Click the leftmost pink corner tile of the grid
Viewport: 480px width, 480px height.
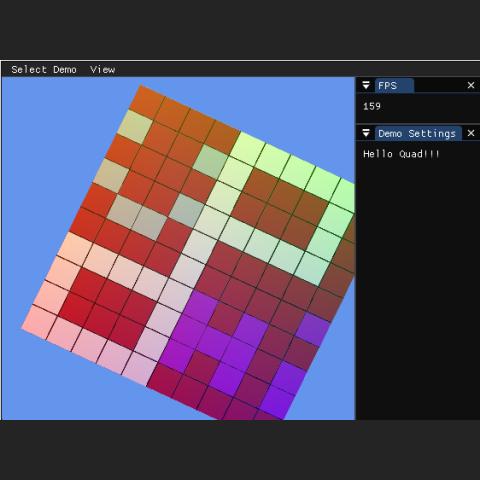pos(39,322)
